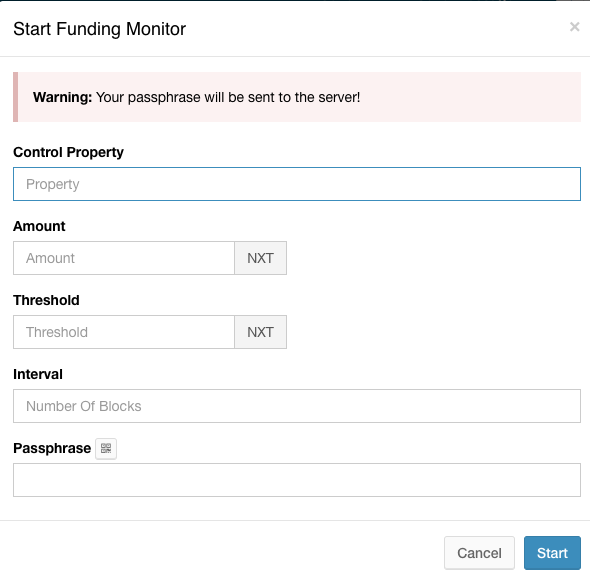Screen dimensions: 590x580
Task: Click the passphrase warning banner
Action: tap(297, 97)
